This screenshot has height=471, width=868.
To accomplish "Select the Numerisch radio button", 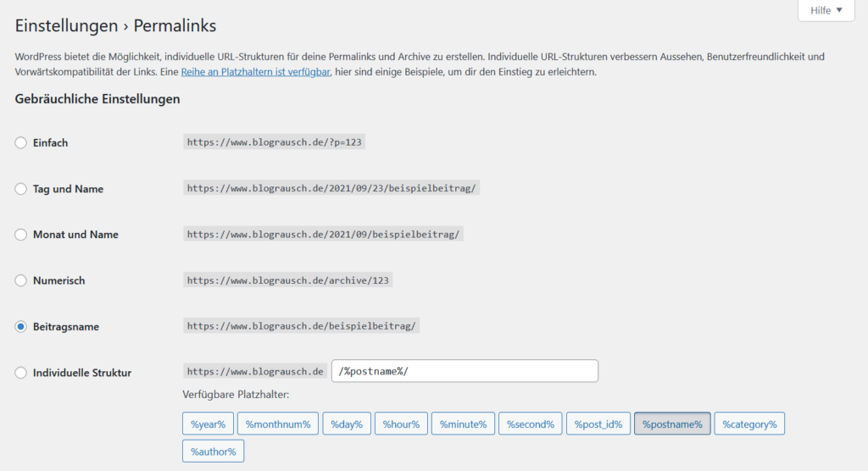I will pos(20,280).
